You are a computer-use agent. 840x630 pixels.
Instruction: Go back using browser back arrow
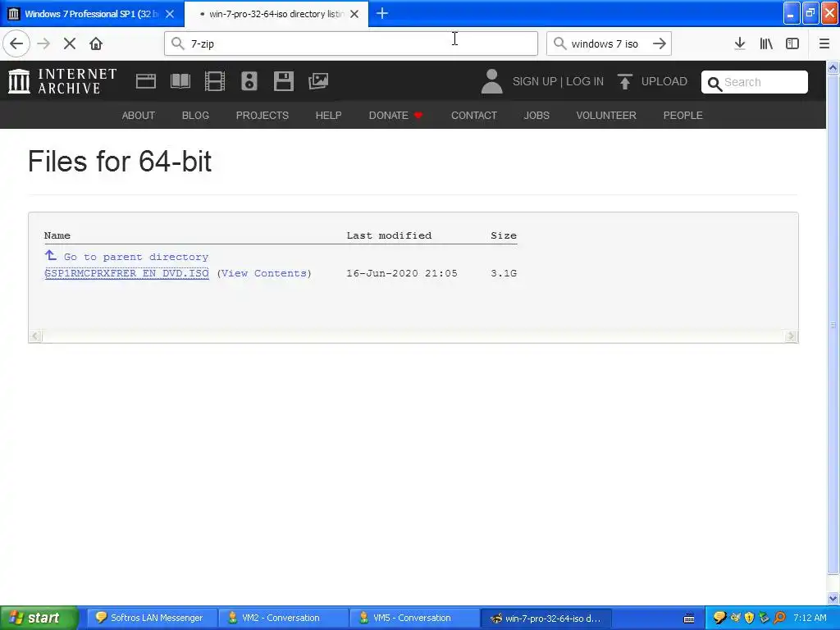coord(16,43)
